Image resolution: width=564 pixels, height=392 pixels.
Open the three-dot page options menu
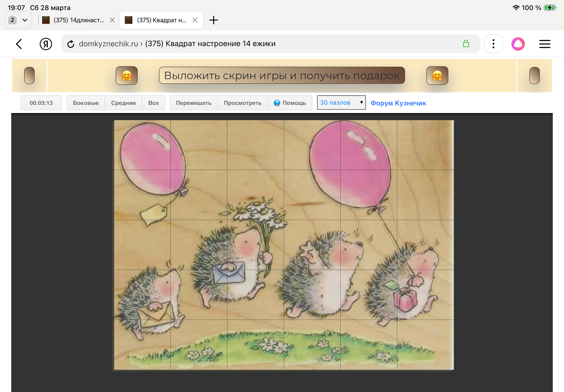tap(493, 44)
